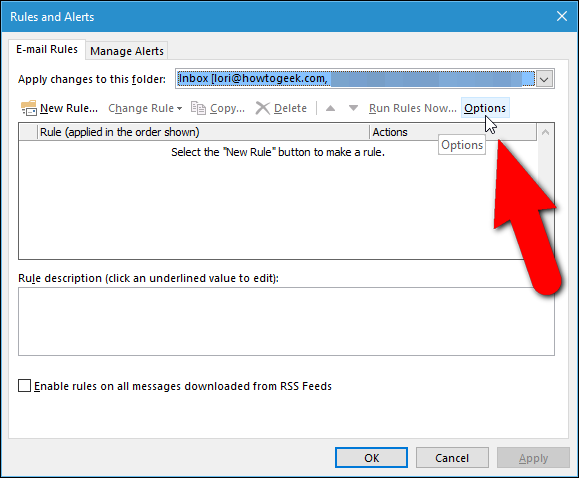Switch to the Manage Alerts tab

tap(127, 51)
